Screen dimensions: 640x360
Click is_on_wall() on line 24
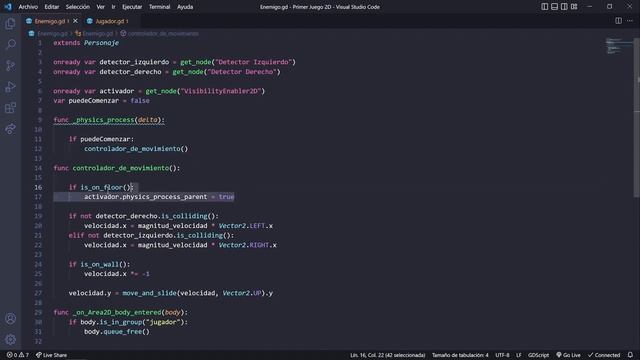[x=103, y=264]
